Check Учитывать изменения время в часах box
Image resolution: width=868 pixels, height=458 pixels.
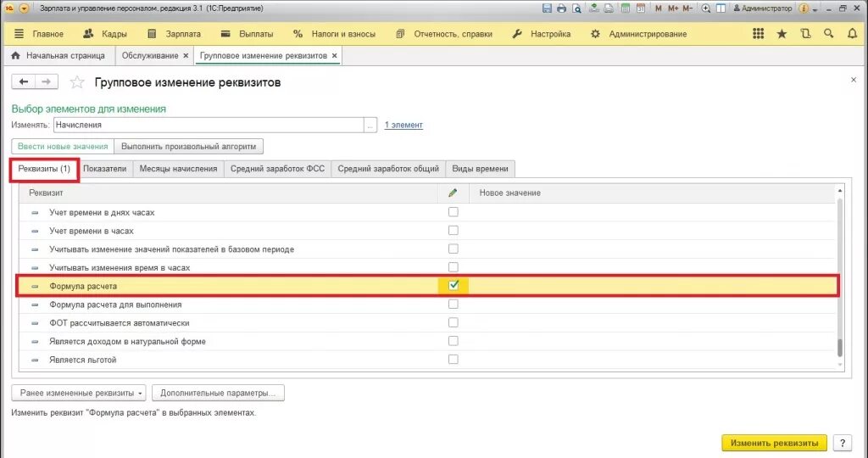point(453,267)
